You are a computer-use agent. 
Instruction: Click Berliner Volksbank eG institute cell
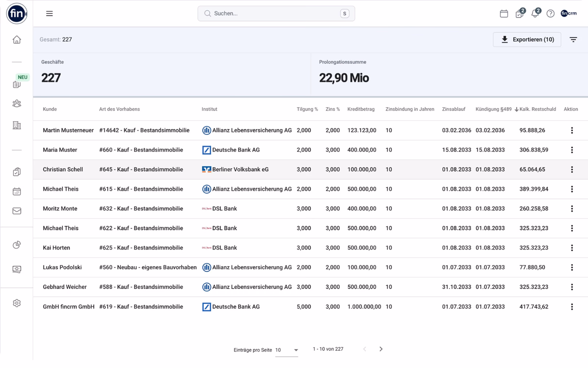(235, 169)
